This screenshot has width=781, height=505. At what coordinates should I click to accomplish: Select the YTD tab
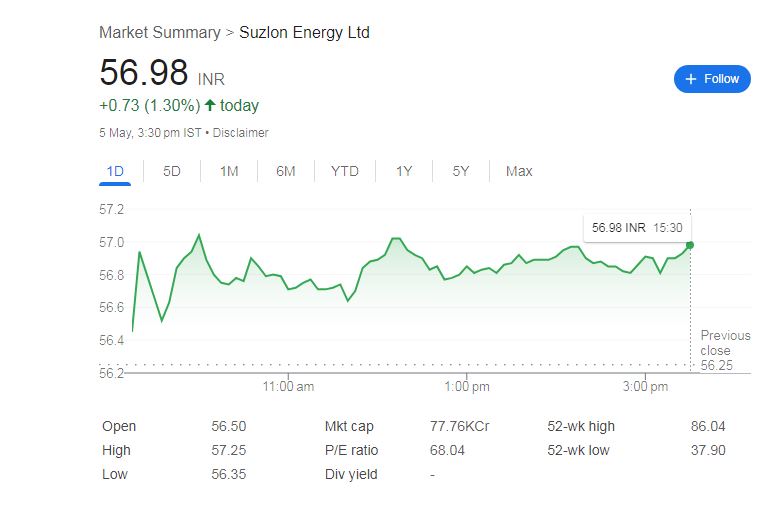(345, 172)
